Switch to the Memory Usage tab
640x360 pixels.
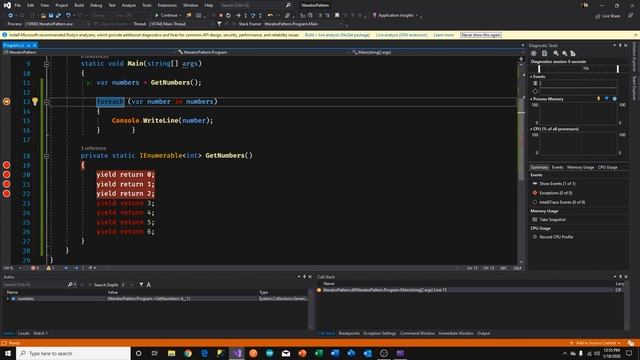coord(580,167)
